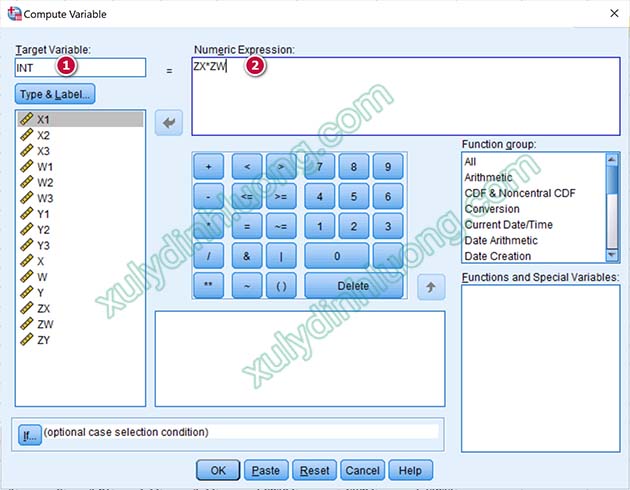
Task: Click the move-variable arrow into Numeric Expression
Action: (169, 122)
